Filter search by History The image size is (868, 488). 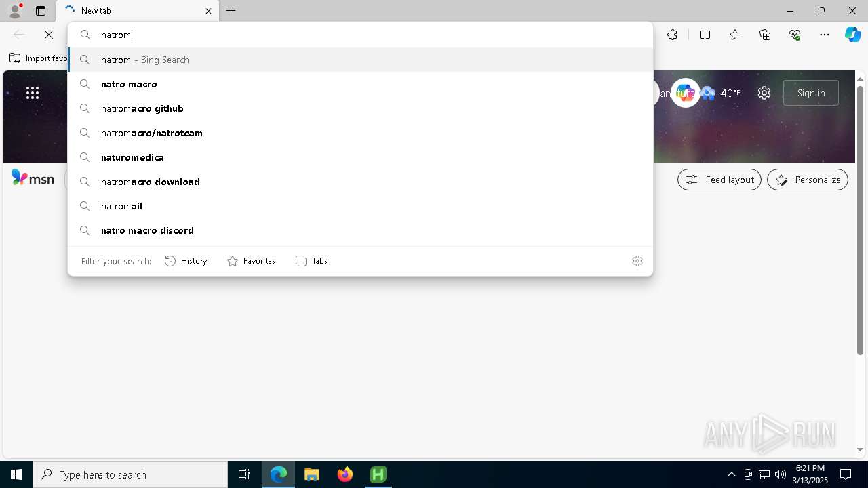click(x=186, y=261)
